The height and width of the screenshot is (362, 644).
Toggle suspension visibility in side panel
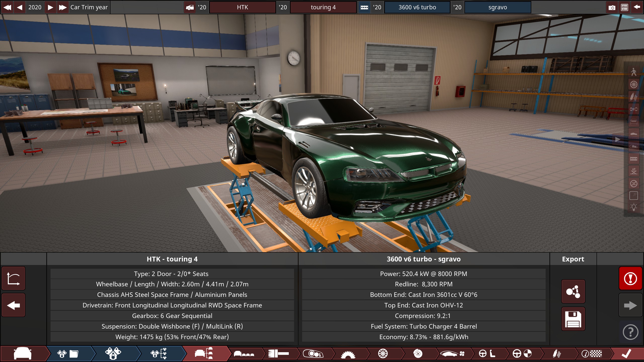click(634, 97)
